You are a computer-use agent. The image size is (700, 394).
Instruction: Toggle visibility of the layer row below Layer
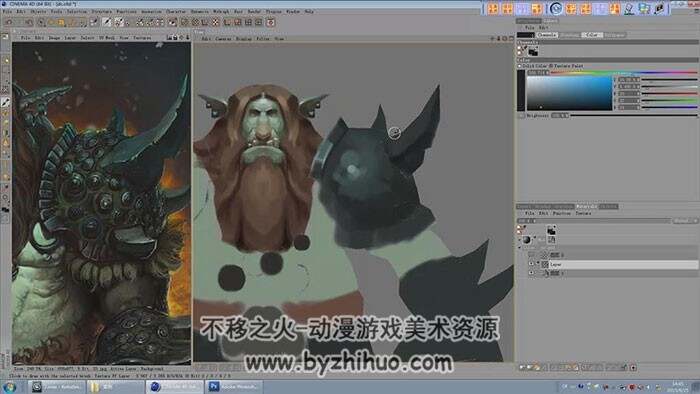point(531,273)
